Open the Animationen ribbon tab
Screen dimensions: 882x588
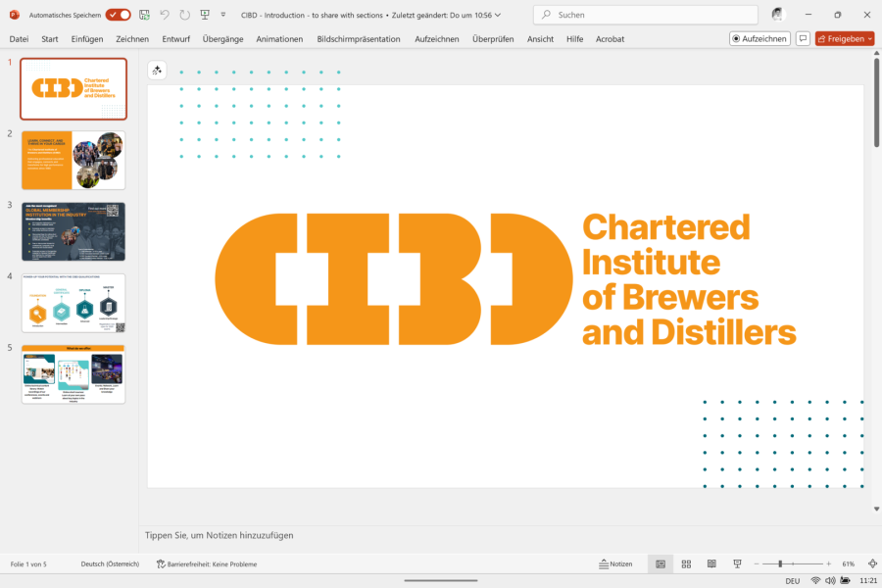coord(279,38)
